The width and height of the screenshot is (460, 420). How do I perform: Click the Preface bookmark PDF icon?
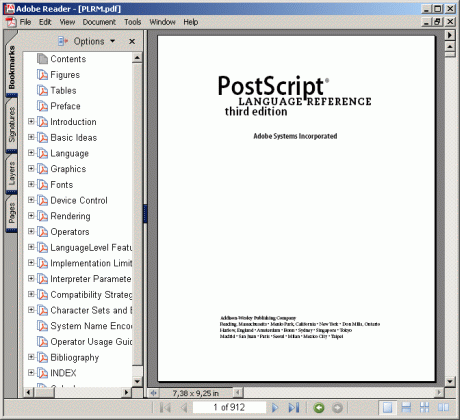42,106
